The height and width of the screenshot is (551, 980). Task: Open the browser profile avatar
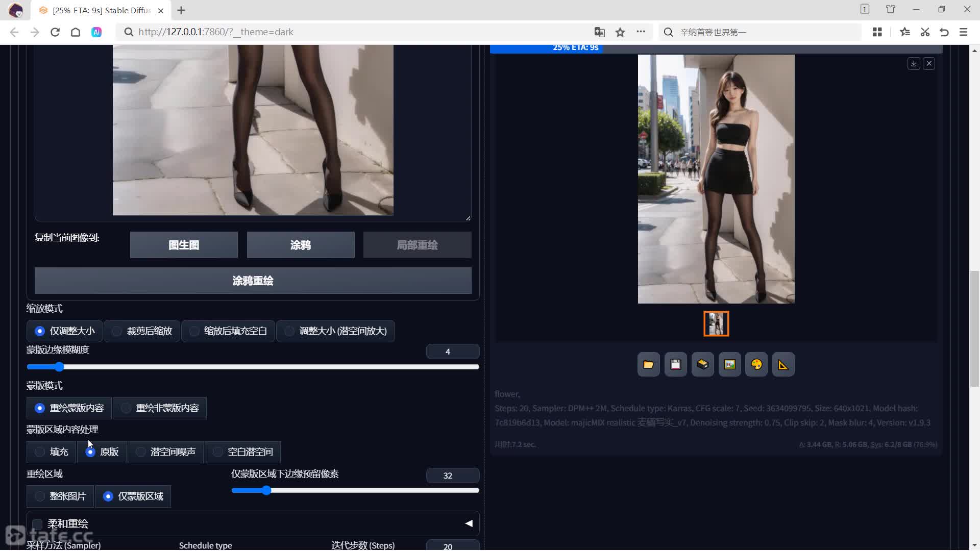click(15, 10)
